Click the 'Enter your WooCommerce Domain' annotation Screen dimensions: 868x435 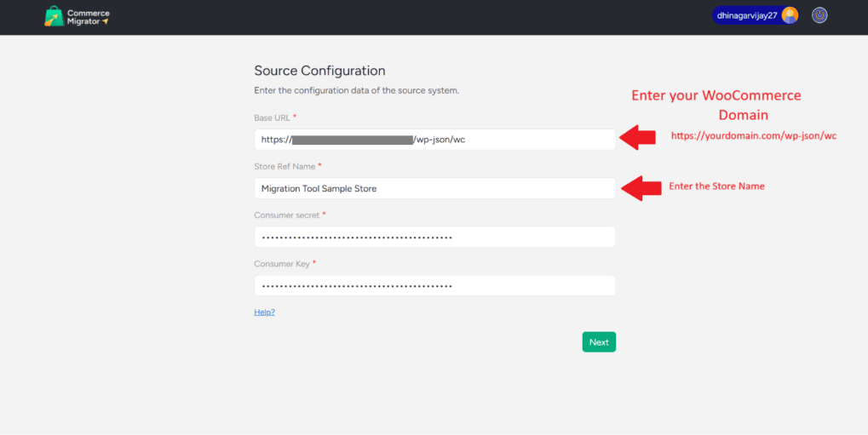click(716, 105)
